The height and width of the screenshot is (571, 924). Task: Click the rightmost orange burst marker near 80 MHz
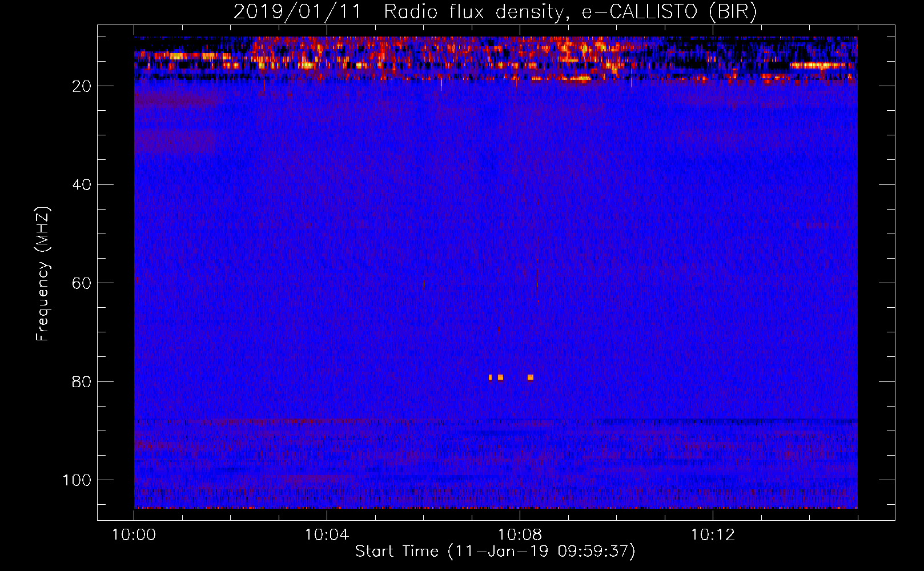pyautogui.click(x=531, y=377)
